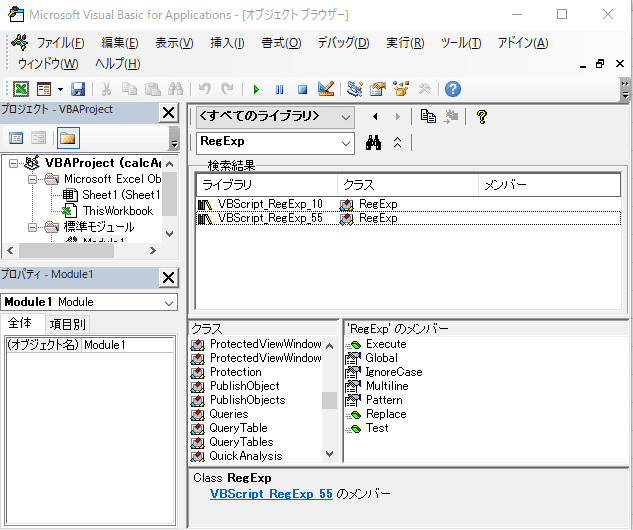
Task: Click the Go Back arrow in Object Browser
Action: [375, 117]
